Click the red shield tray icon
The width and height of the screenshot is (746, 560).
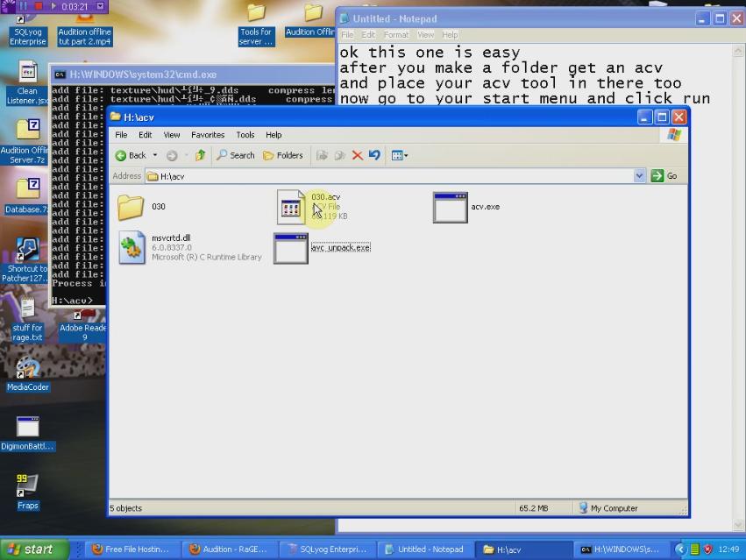pos(708,549)
